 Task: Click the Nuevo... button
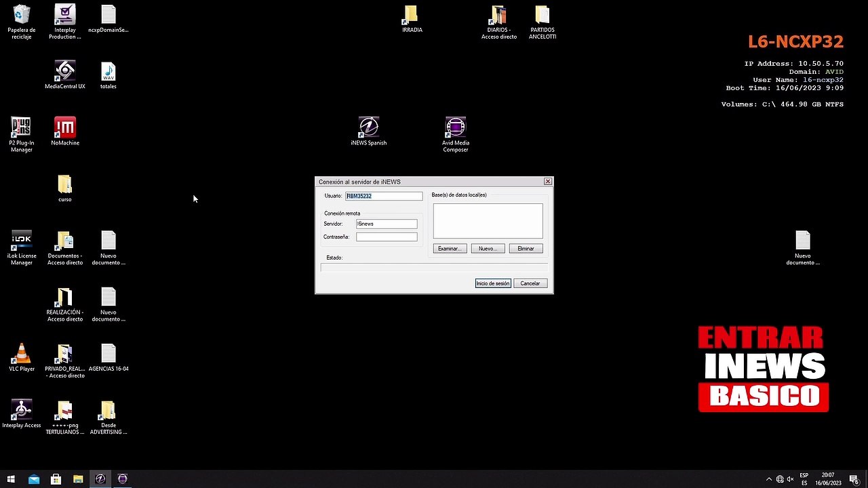(488, 249)
